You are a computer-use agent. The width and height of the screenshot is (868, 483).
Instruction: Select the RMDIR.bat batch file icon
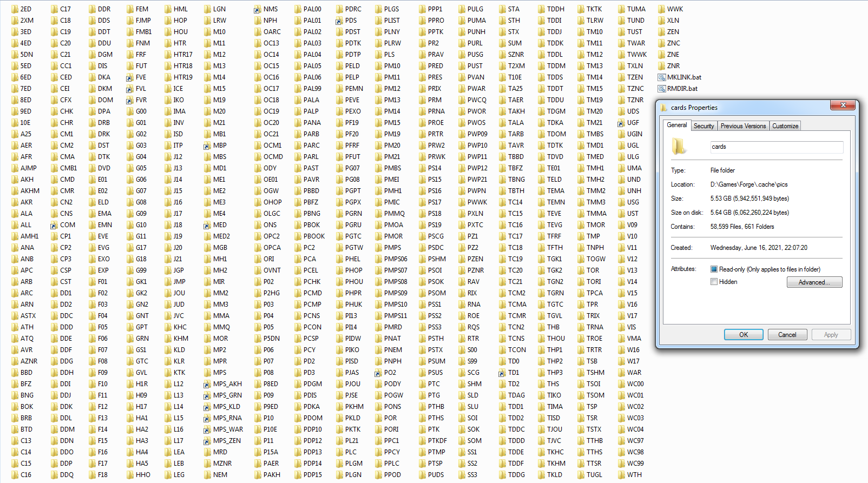(662, 89)
